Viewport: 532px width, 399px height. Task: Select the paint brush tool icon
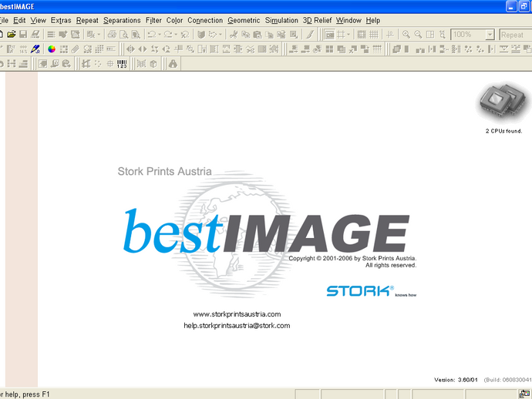(x=310, y=34)
